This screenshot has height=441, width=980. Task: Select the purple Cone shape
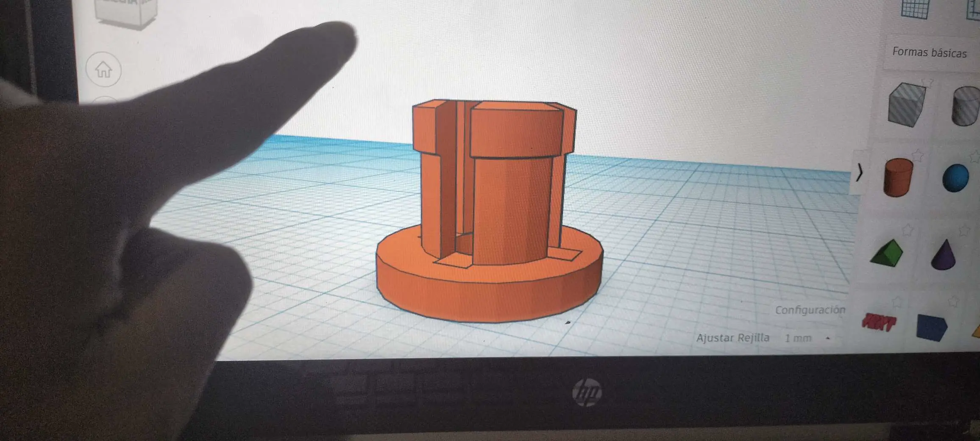coord(944,255)
